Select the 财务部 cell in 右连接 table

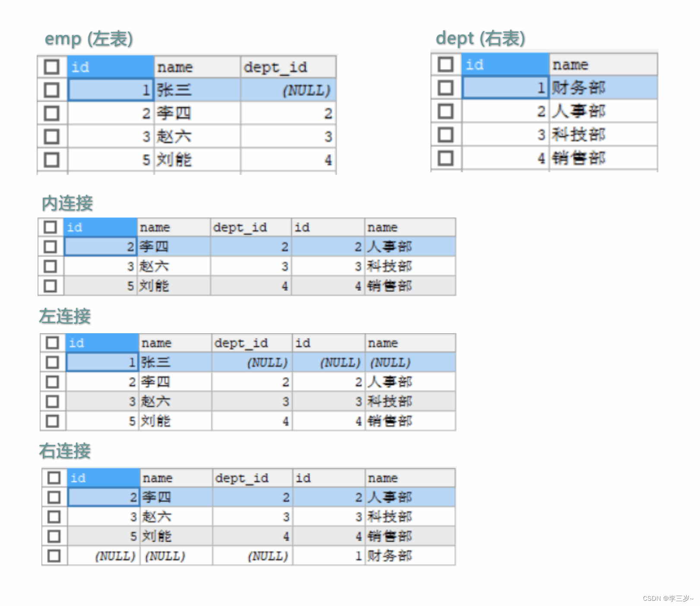tap(410, 556)
